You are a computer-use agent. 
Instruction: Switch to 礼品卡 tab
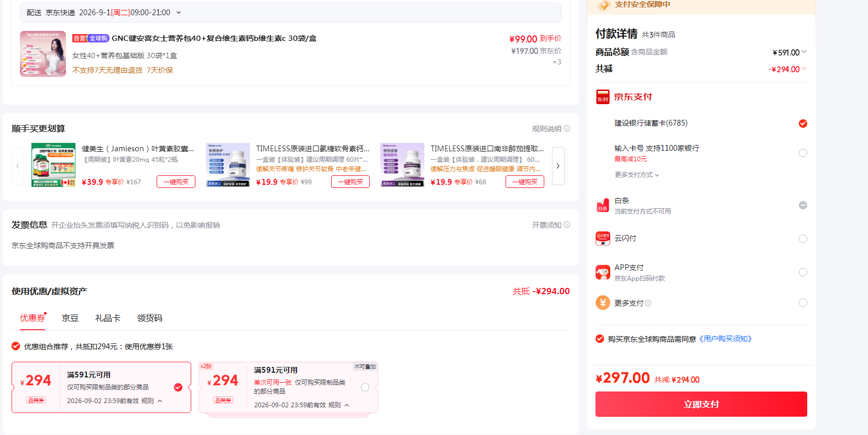[108, 318]
